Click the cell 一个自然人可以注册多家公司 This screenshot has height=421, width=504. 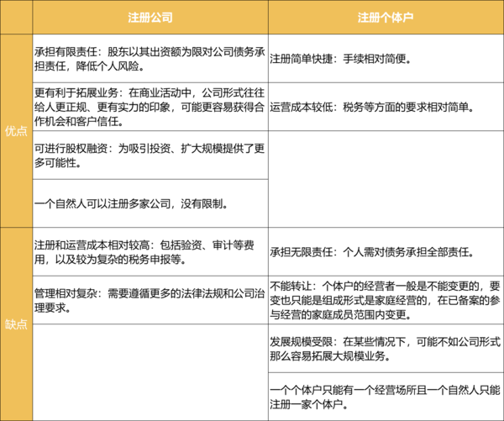pos(150,203)
